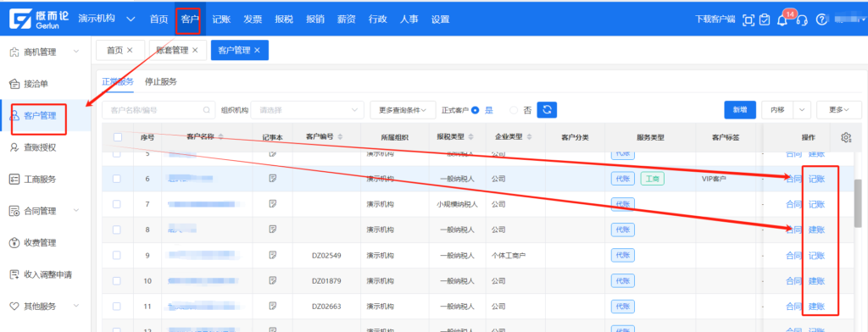
Task: Go to 薪资 in top navigation
Action: (x=347, y=19)
